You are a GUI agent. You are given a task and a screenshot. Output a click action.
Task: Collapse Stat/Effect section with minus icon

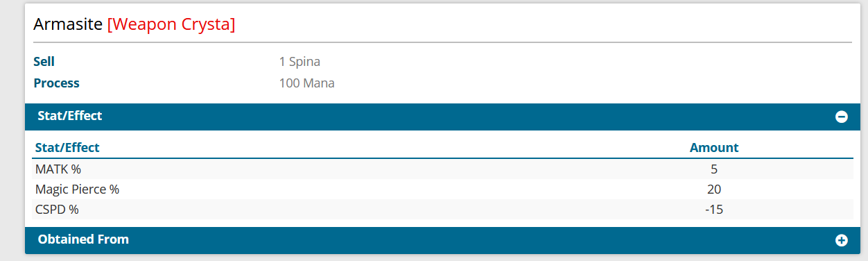(x=842, y=117)
